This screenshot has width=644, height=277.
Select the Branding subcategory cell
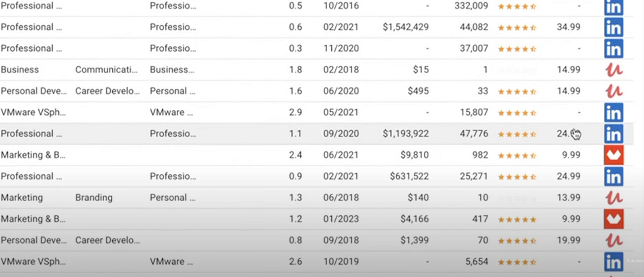click(94, 198)
